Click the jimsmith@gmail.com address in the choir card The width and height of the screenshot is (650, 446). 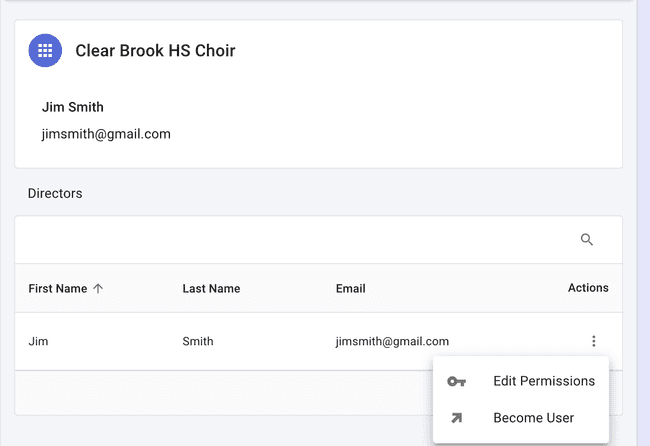click(x=106, y=134)
